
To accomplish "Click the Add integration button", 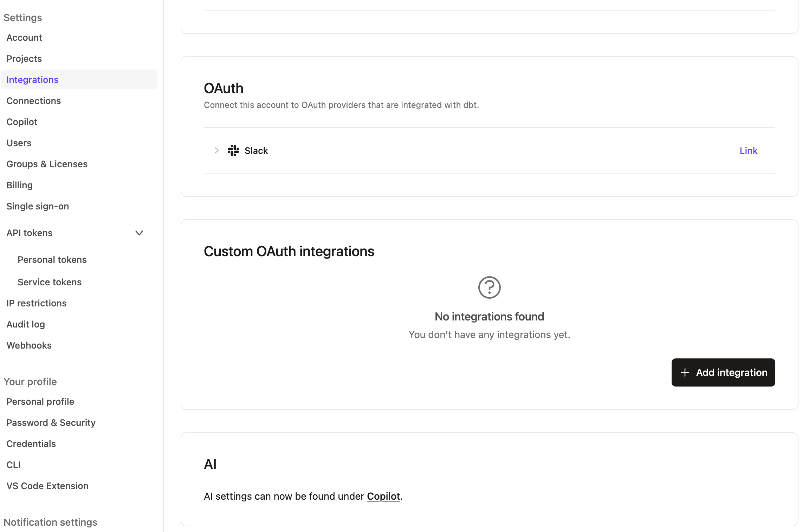I will coord(723,372).
